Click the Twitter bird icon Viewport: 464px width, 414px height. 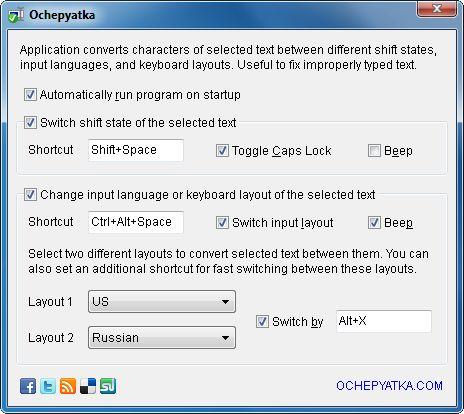(48, 386)
